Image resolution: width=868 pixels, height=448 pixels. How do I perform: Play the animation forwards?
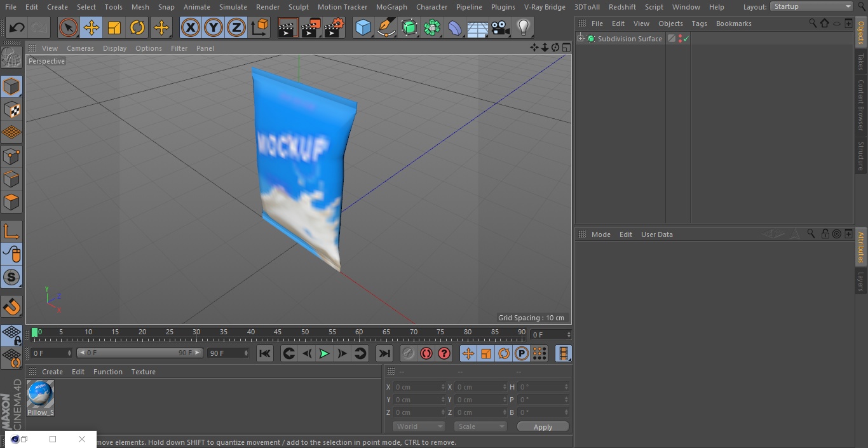point(325,353)
